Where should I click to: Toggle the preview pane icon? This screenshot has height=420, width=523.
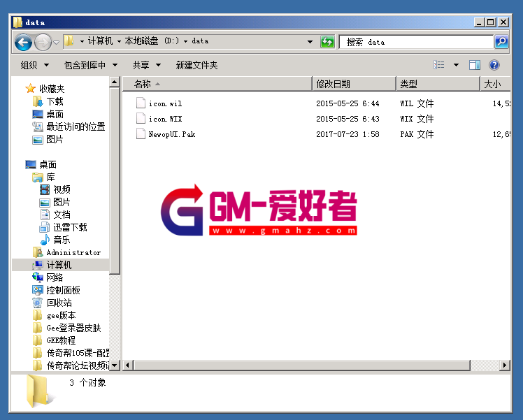point(474,65)
